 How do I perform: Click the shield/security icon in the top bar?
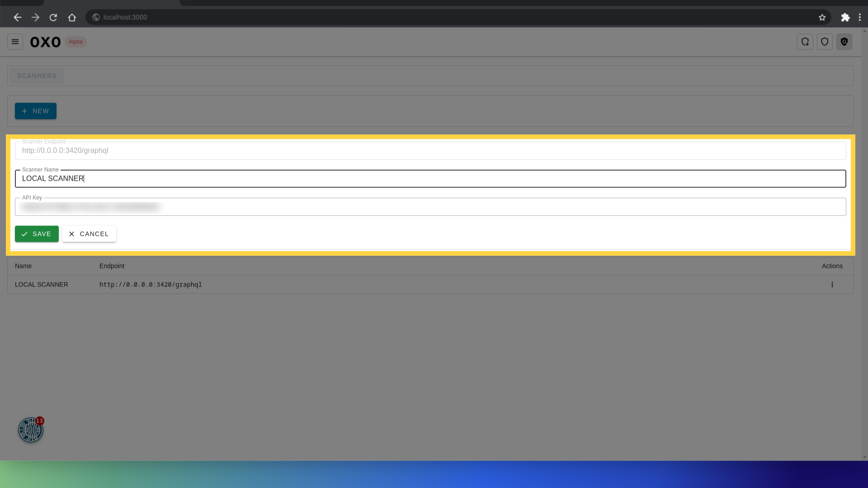[x=825, y=42]
